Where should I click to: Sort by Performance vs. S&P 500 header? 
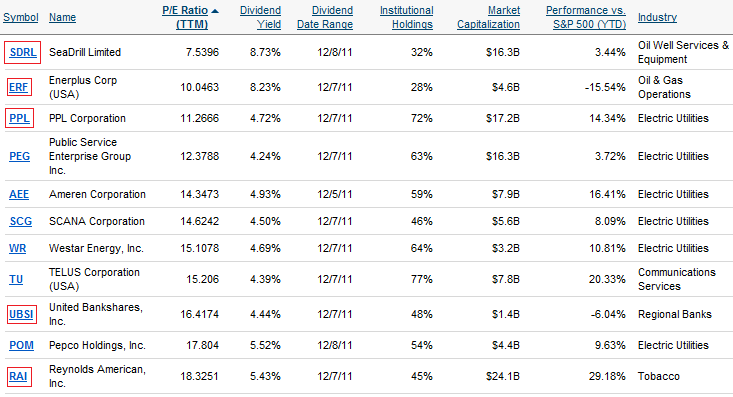(586, 17)
